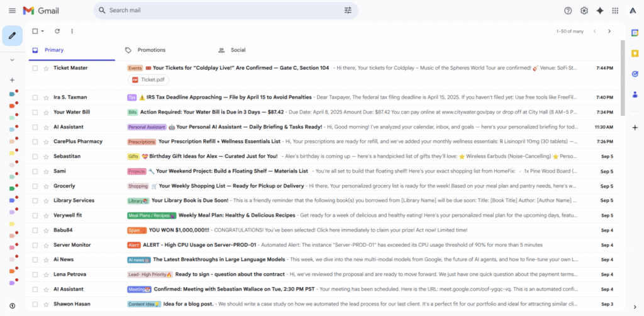Click the create new label plus icon
This screenshot has width=644, height=316.
coord(13,80)
